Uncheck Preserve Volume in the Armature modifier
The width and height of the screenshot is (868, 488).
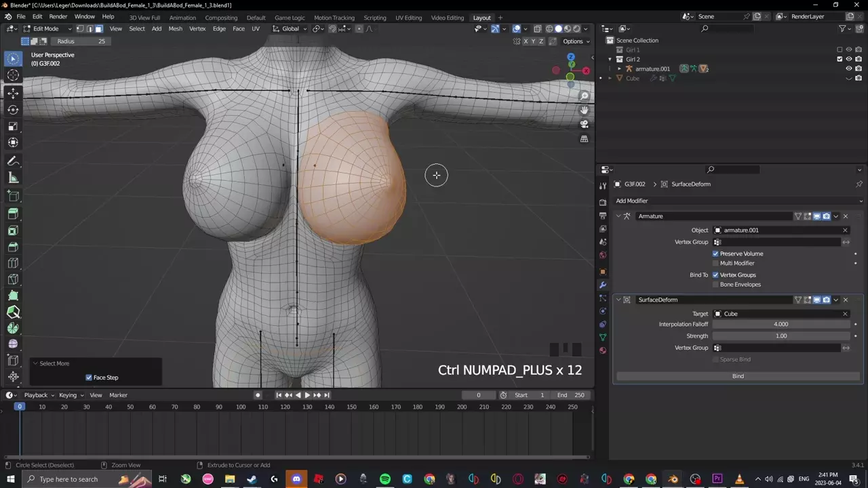(715, 253)
